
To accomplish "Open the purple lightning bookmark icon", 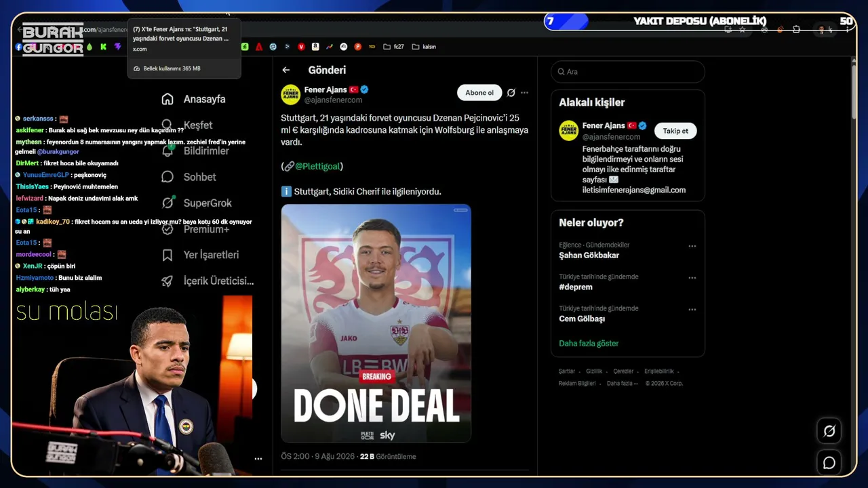I will [118, 47].
